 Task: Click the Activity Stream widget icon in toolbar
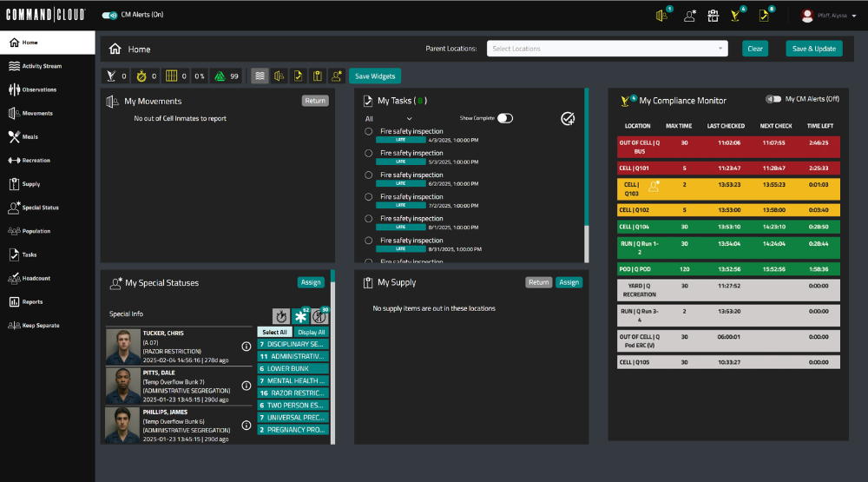point(260,76)
